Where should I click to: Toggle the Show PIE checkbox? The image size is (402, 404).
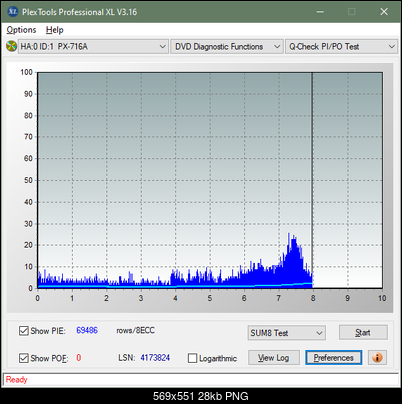click(24, 331)
